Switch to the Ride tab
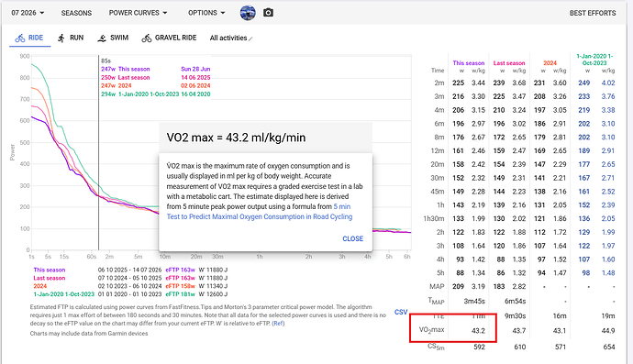The image size is (633, 364). tap(30, 38)
